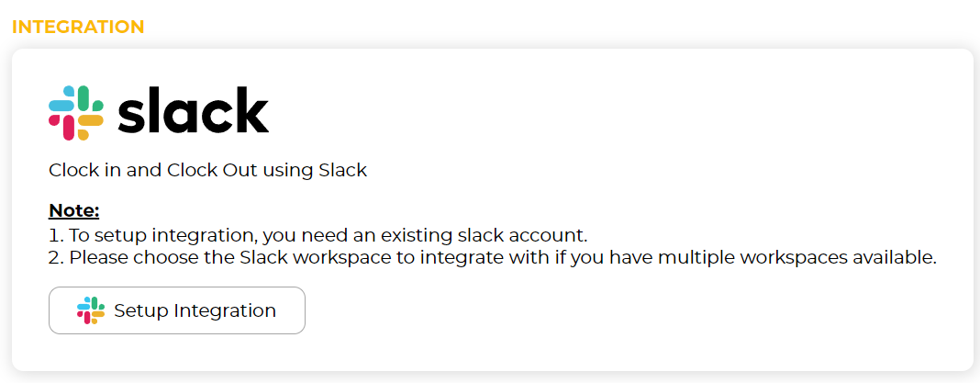Click the small Slack icon inside the button

pyautogui.click(x=91, y=310)
